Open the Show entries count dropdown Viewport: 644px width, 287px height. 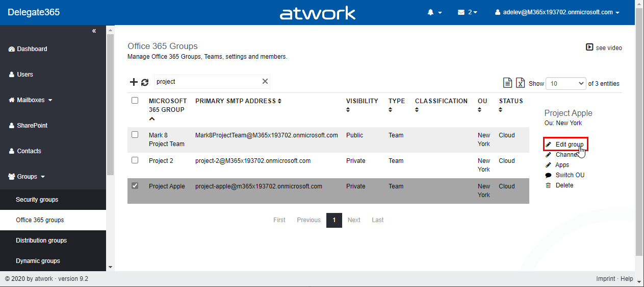[x=565, y=84]
